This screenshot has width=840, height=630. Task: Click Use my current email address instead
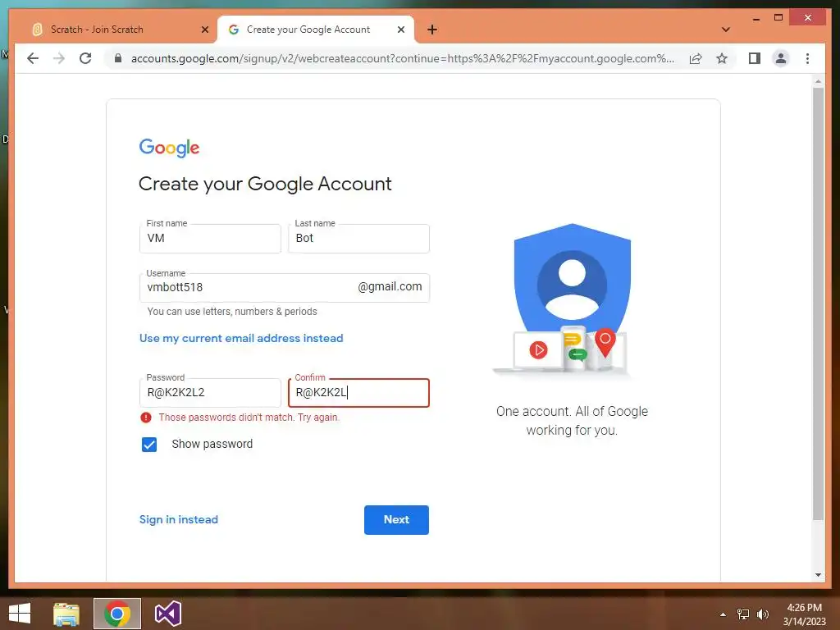click(x=241, y=338)
